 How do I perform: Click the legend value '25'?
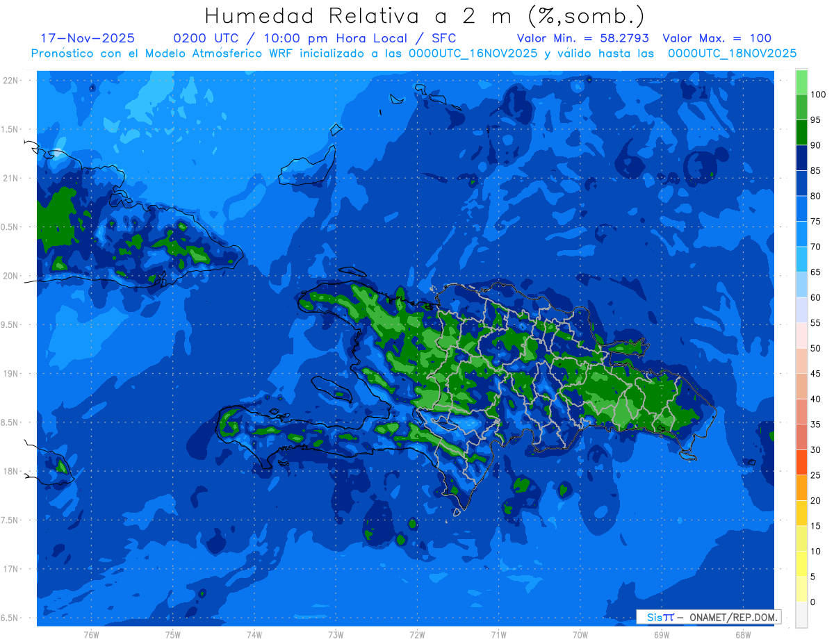click(815, 475)
